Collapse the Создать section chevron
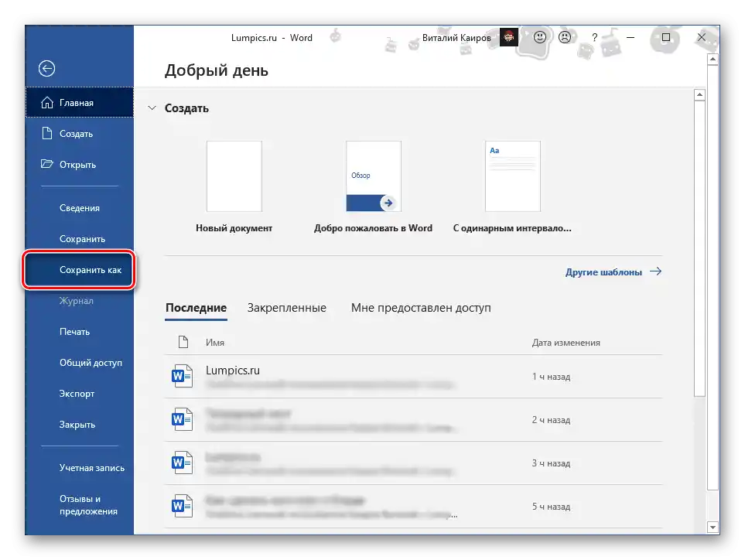 [152, 108]
